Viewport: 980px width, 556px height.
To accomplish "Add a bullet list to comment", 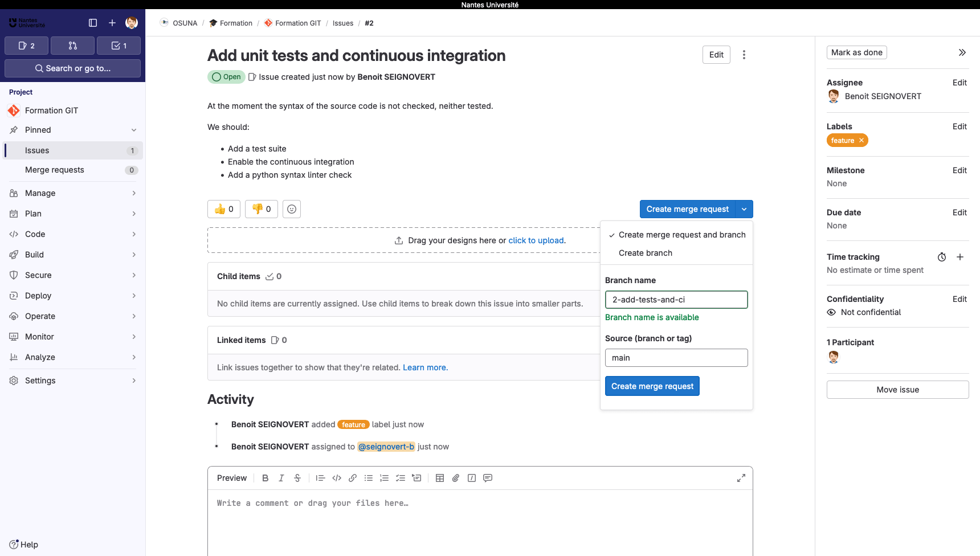I will (x=369, y=478).
